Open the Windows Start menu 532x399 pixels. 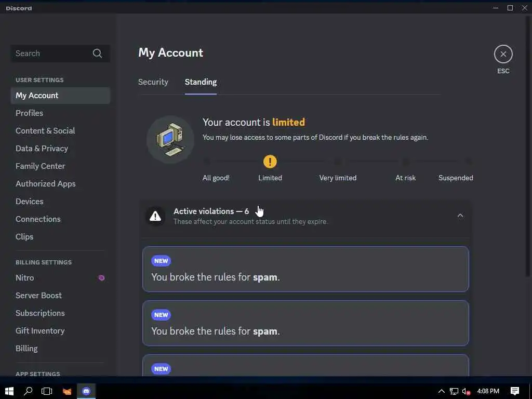tap(9, 391)
